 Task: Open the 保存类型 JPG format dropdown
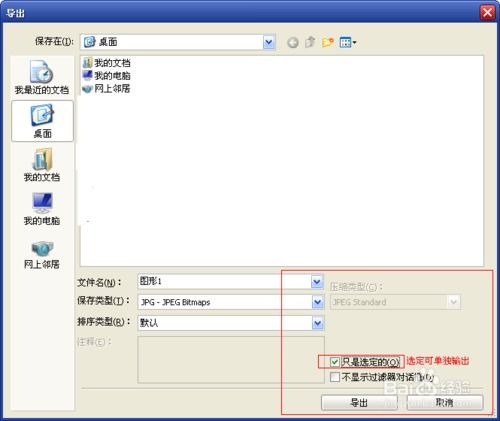tap(317, 302)
